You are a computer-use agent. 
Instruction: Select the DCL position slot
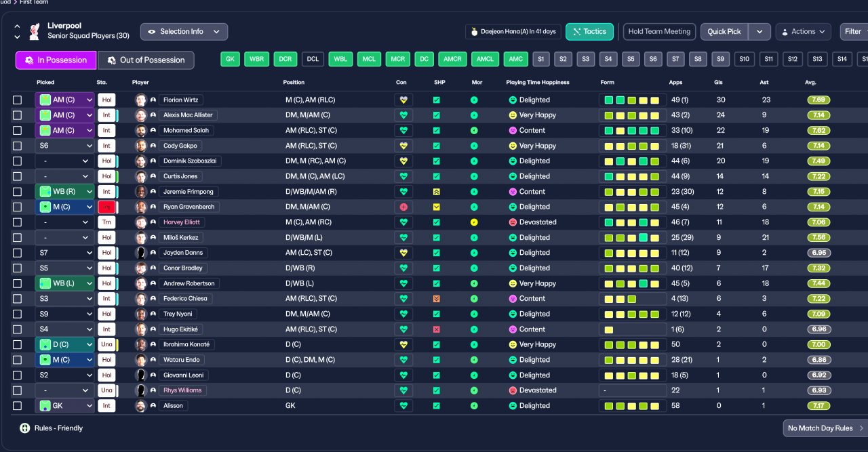pyautogui.click(x=313, y=60)
